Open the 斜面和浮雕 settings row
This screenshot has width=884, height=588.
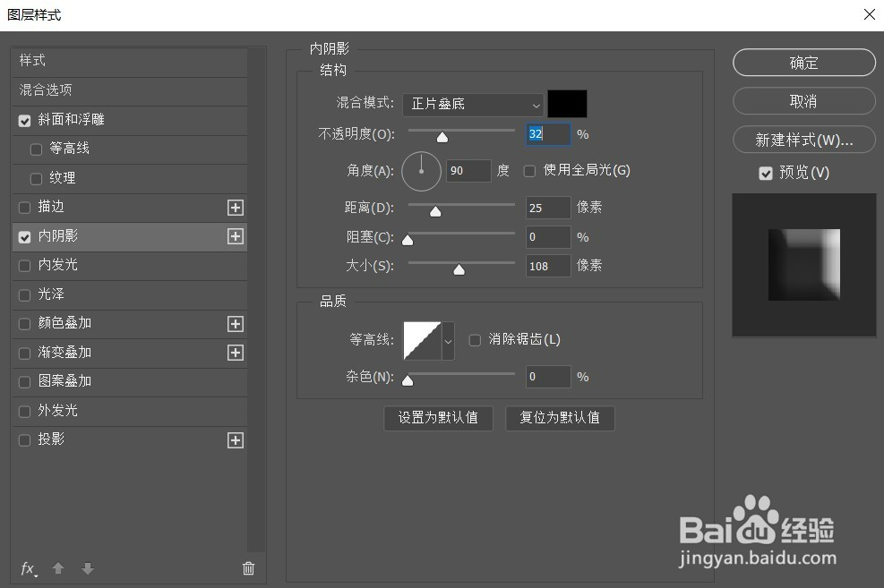point(130,119)
